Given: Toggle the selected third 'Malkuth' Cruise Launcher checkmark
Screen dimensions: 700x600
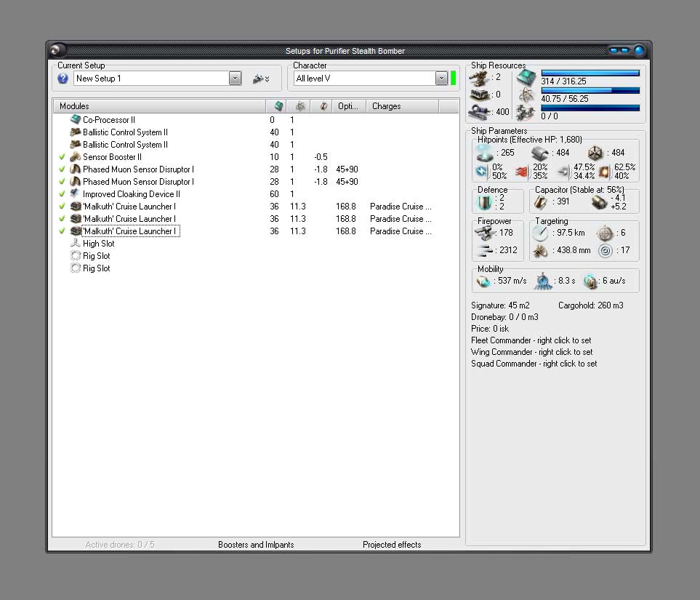Looking at the screenshot, I should [62, 231].
